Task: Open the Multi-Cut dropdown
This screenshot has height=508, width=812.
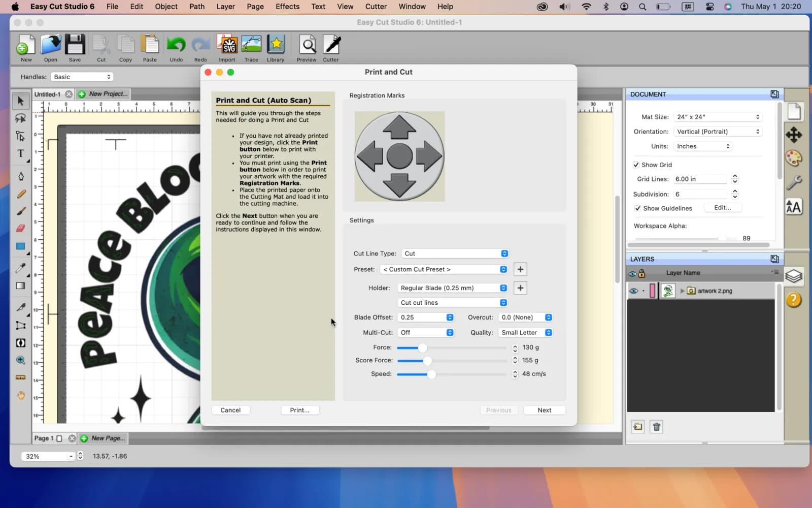Action: [x=426, y=333]
